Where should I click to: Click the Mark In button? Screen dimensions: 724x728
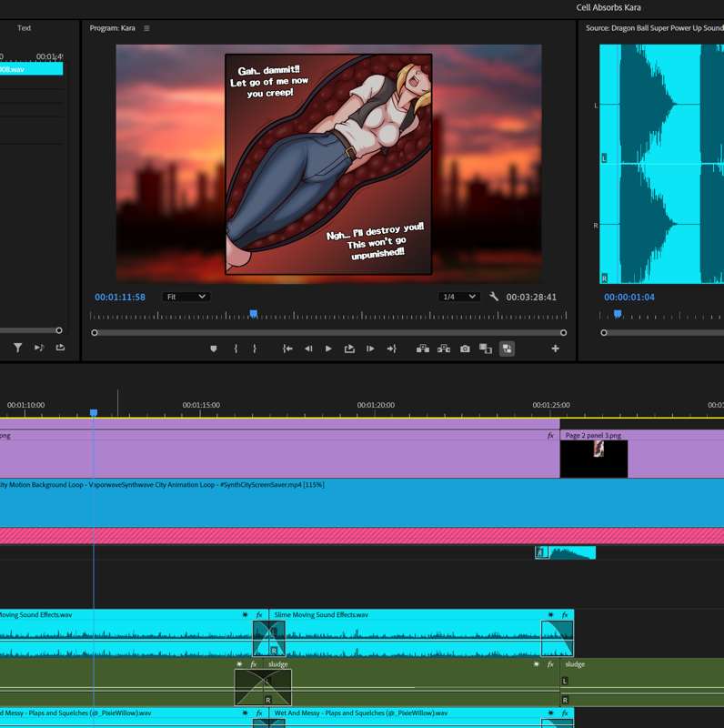(x=236, y=349)
